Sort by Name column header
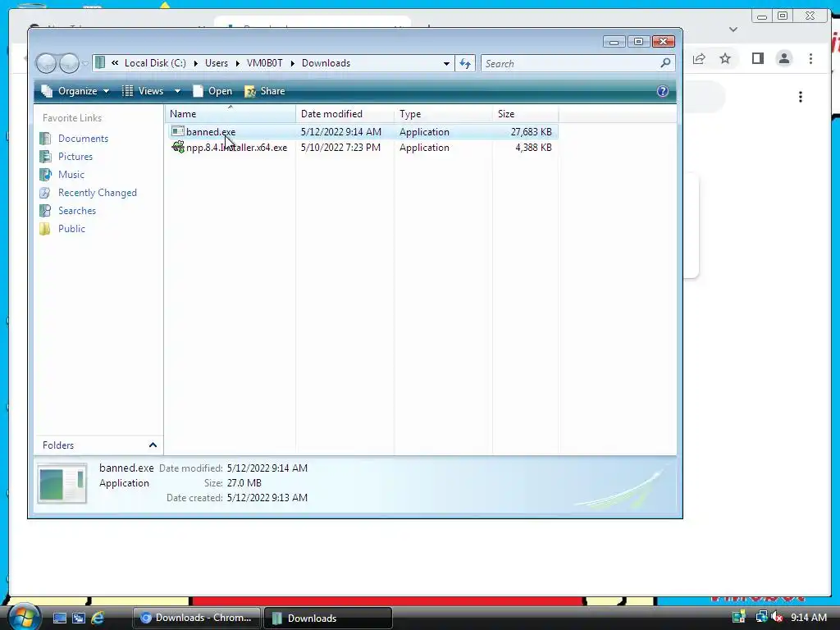 [x=231, y=113]
